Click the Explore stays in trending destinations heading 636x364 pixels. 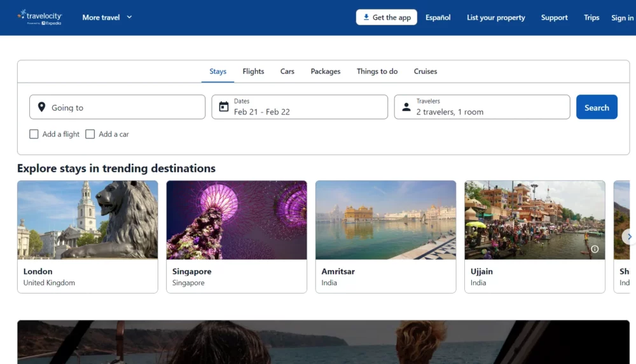116,168
